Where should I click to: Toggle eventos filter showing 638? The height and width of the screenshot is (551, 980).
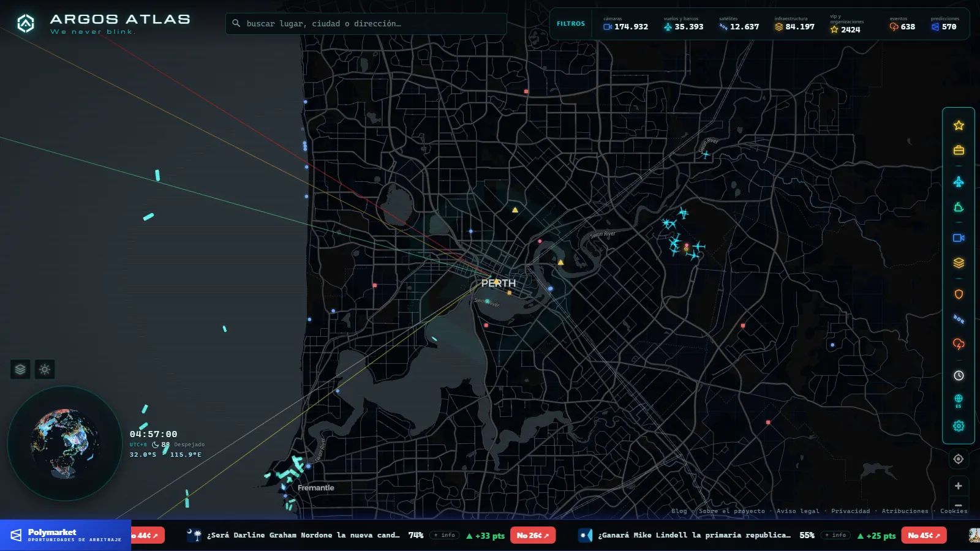click(x=902, y=24)
